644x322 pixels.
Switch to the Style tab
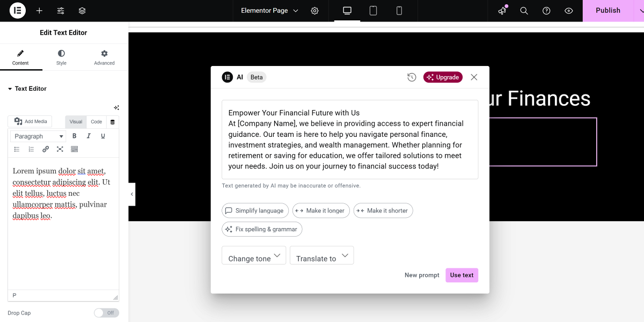pos(61,57)
